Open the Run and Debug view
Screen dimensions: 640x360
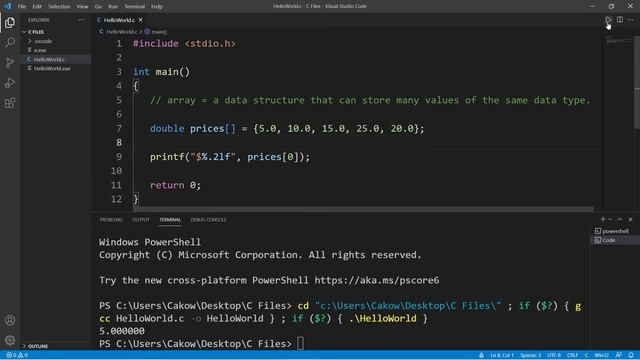tap(10, 82)
